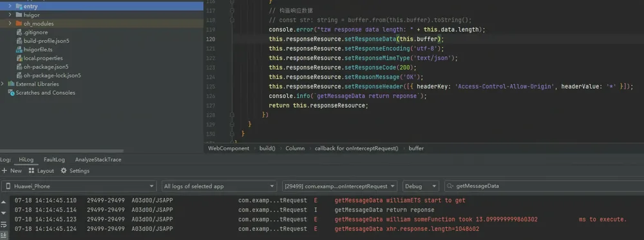Open the All logs of selected app dropdown
Viewport: 644px width, 240px height.
[x=219, y=186]
